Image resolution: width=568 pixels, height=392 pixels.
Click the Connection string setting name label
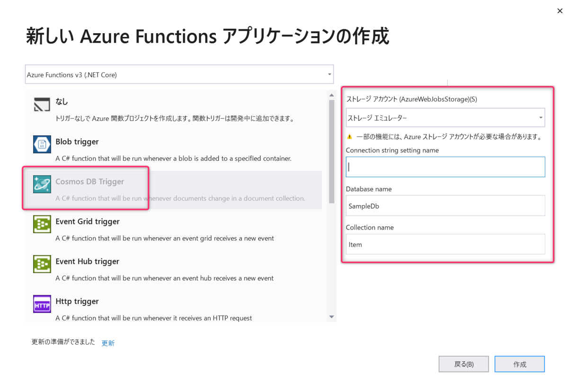392,150
